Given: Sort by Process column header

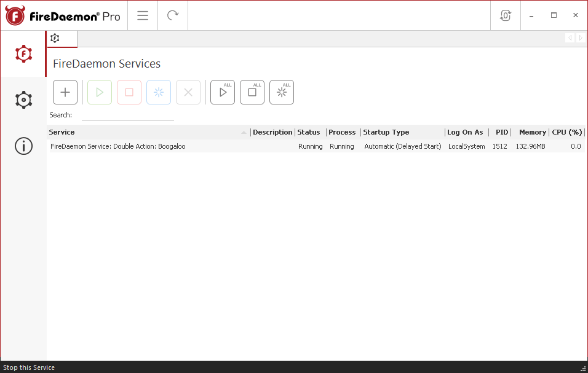Looking at the screenshot, I should [x=343, y=132].
